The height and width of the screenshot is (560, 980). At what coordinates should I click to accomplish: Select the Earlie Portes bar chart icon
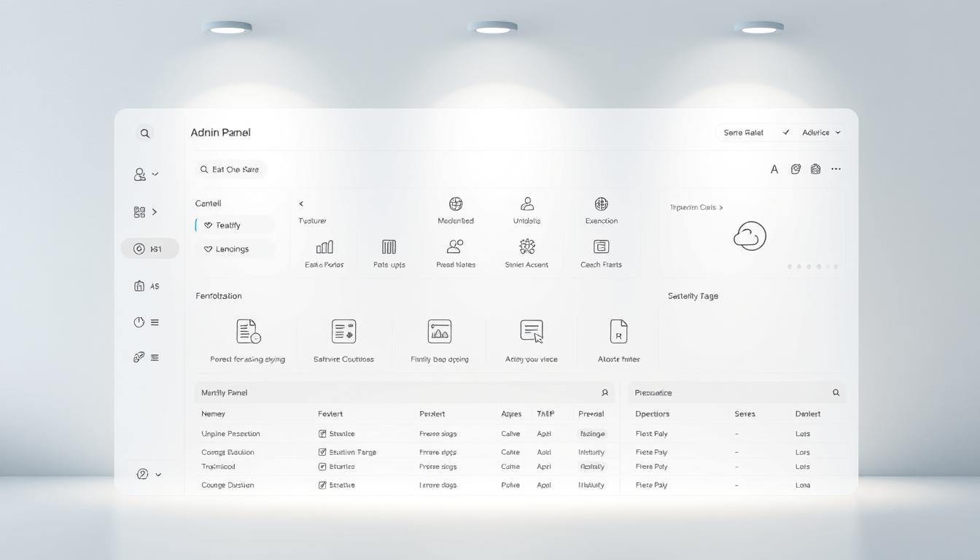[x=324, y=247]
